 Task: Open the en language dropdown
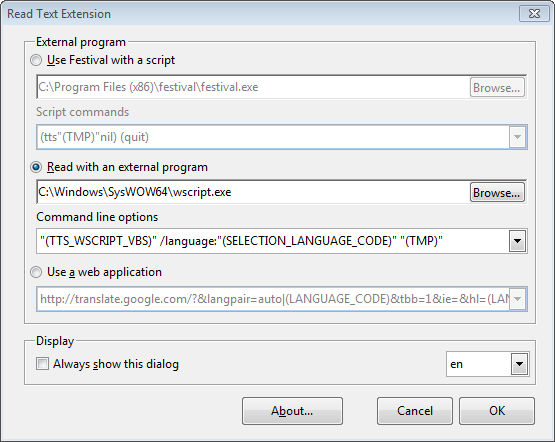[520, 364]
